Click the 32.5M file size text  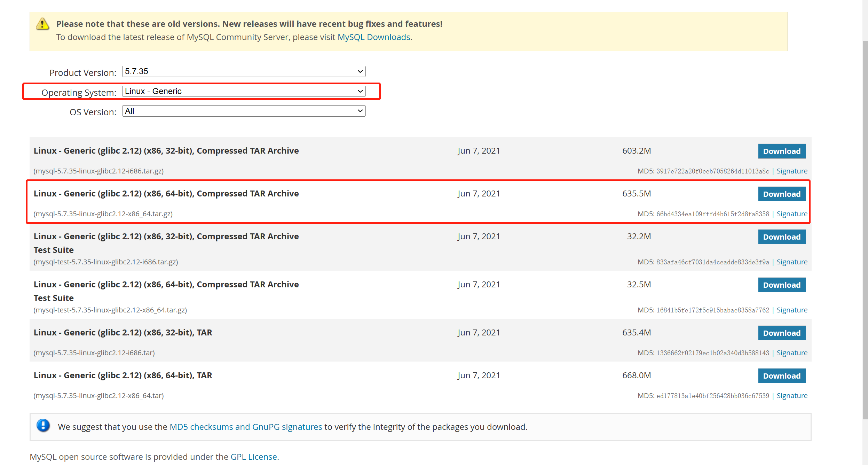click(x=639, y=285)
